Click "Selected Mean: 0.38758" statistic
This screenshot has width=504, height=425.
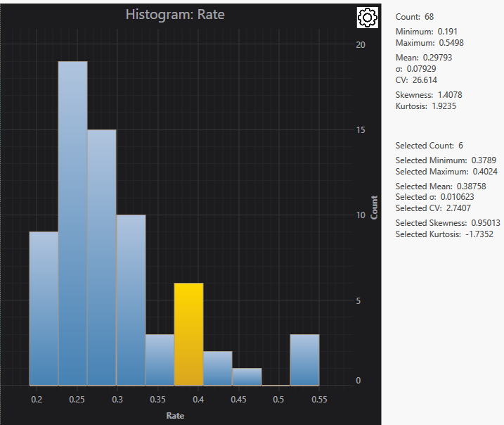pyautogui.click(x=441, y=186)
